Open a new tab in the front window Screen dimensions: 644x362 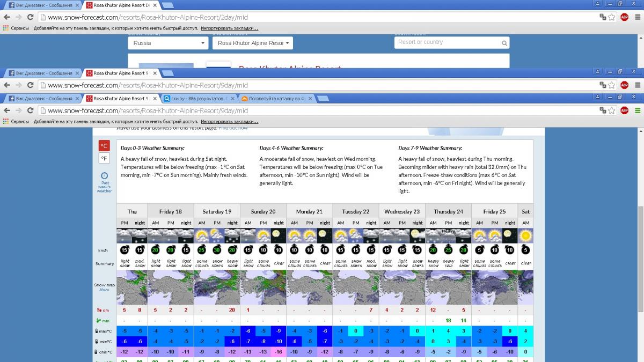coord(322,99)
